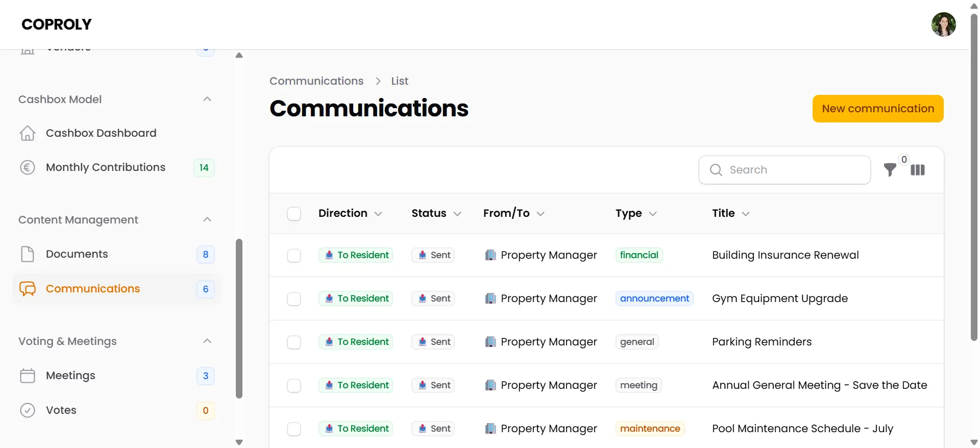Check the Annual General Meeting row

click(x=294, y=386)
